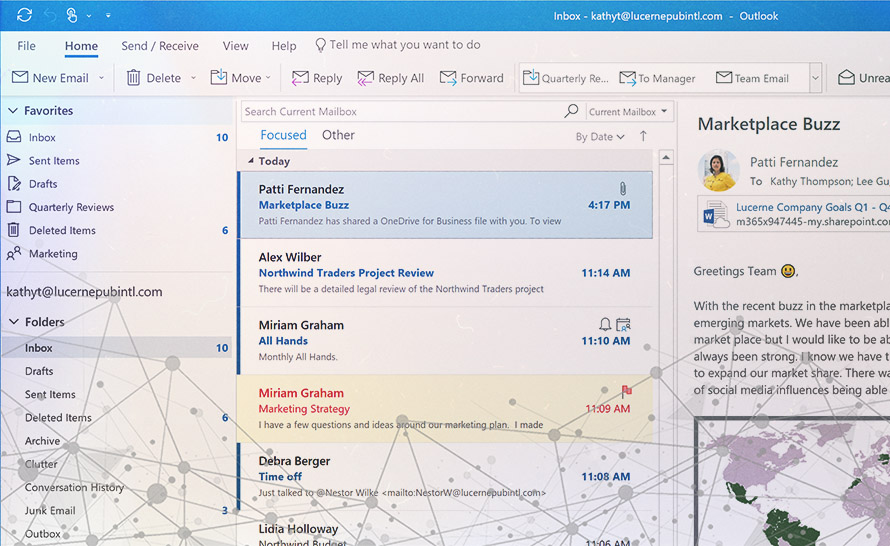Screen dimensions: 890x546
Task: Collapse the Today group triangle
Action: [x=251, y=161]
